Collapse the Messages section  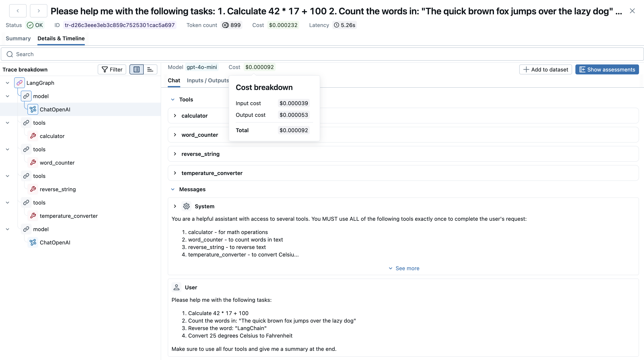pyautogui.click(x=173, y=189)
